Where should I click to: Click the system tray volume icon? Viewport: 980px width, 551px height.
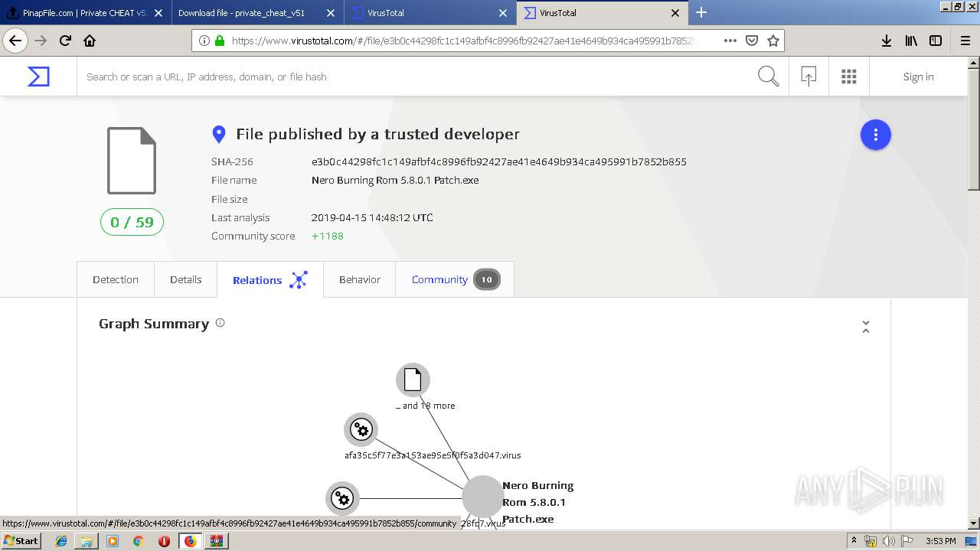coord(888,541)
